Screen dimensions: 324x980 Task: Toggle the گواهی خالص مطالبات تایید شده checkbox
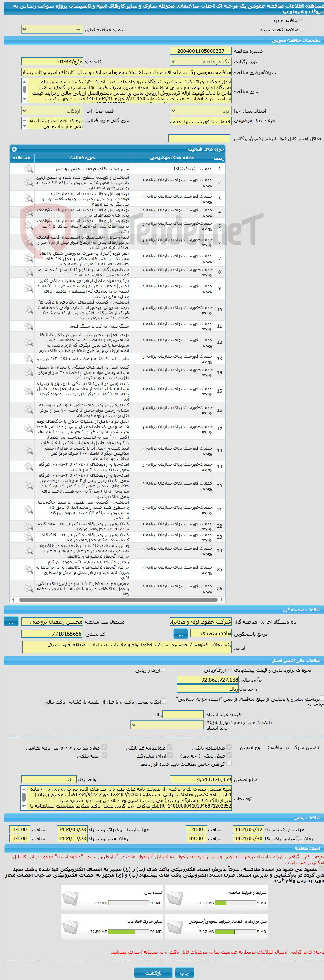[x=229, y=763]
